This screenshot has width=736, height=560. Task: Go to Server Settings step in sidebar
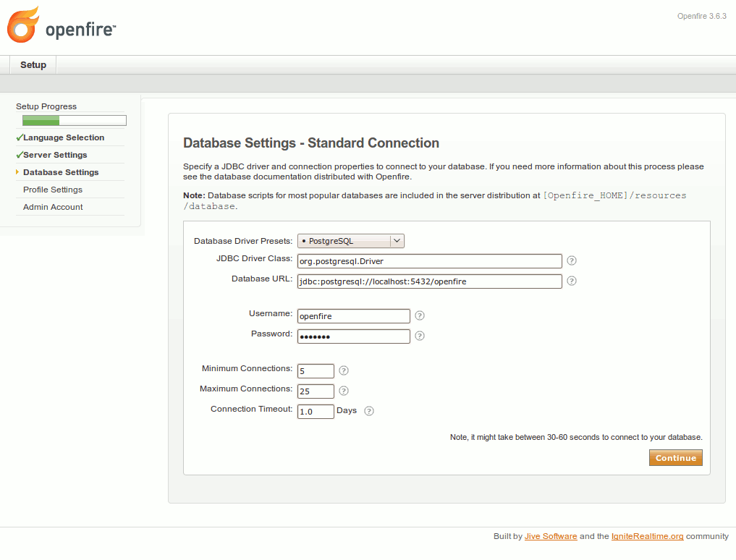pos(55,155)
